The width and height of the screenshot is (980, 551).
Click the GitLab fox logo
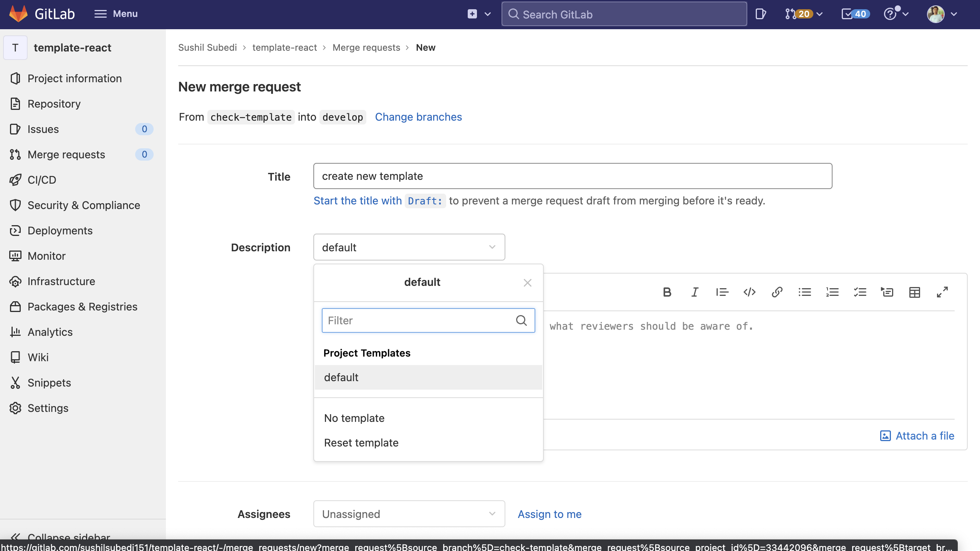[x=18, y=14]
